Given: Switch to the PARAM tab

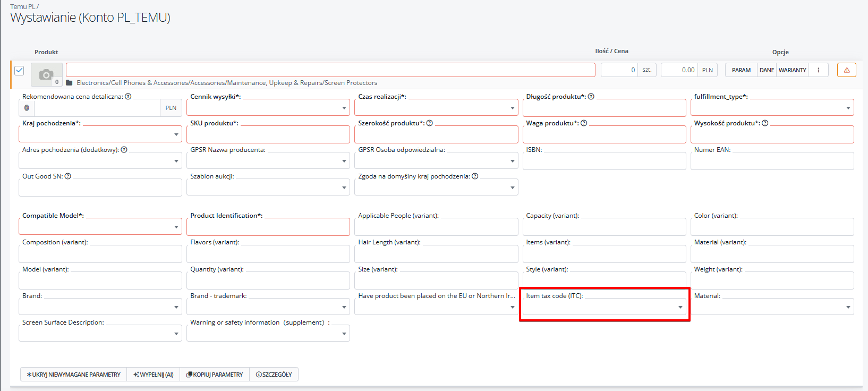Looking at the screenshot, I should coord(741,70).
